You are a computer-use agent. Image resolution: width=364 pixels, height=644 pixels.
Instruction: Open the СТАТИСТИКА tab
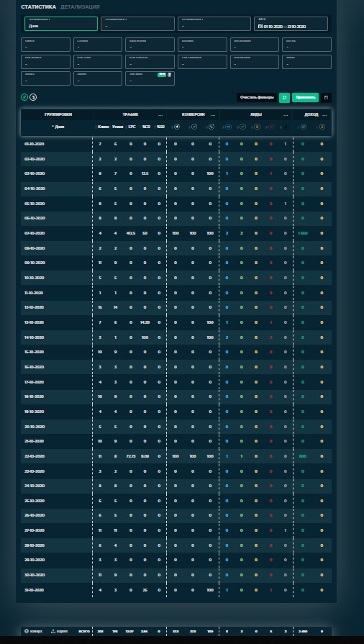[x=38, y=7]
